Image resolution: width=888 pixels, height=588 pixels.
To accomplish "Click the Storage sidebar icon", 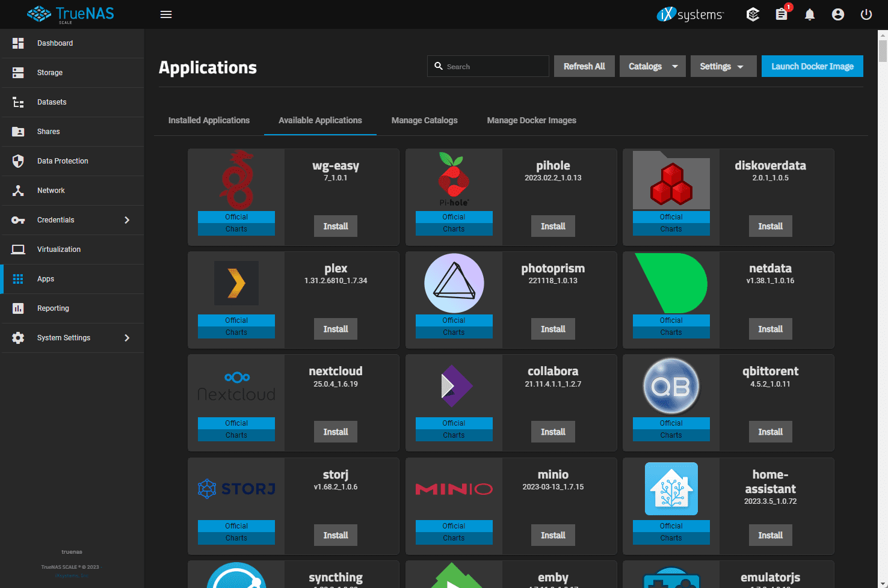I will point(18,73).
